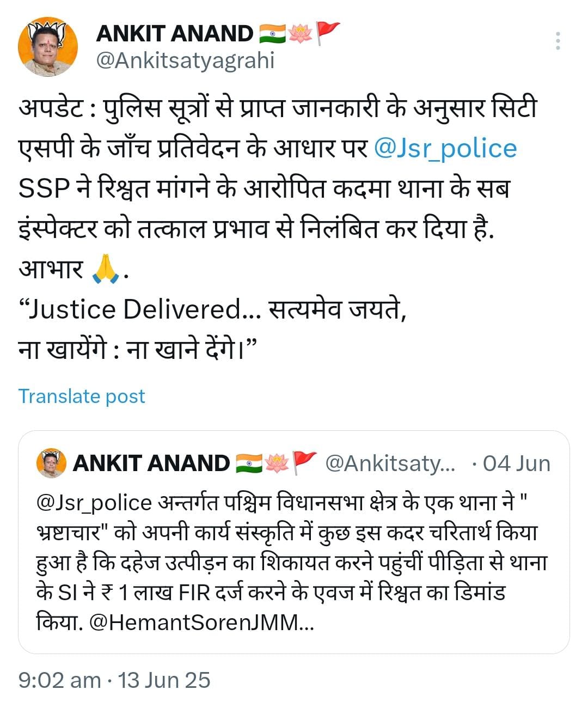Click the lotus emoji in header name

[300, 34]
